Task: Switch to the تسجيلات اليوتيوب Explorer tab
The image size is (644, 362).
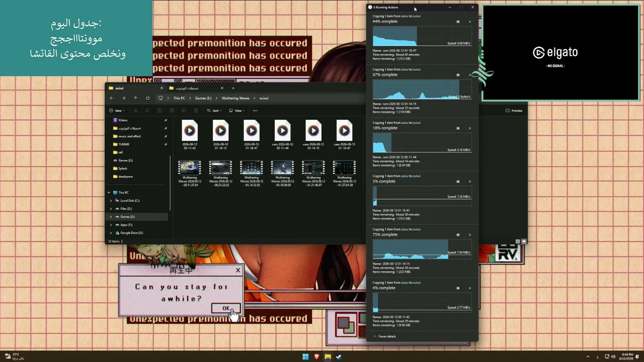Action: click(x=196, y=88)
